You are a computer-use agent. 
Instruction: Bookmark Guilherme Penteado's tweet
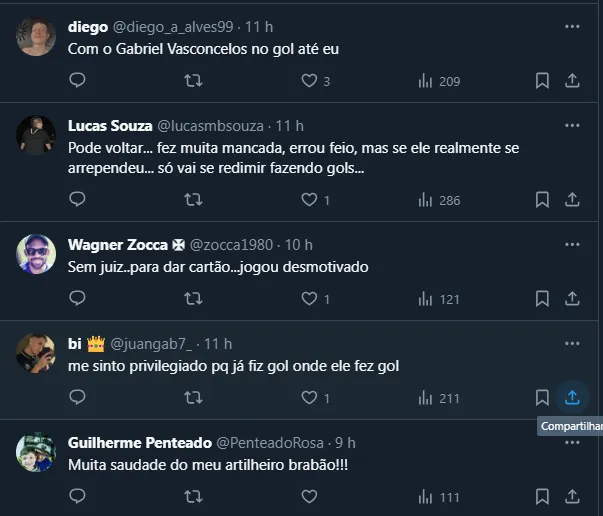542,496
